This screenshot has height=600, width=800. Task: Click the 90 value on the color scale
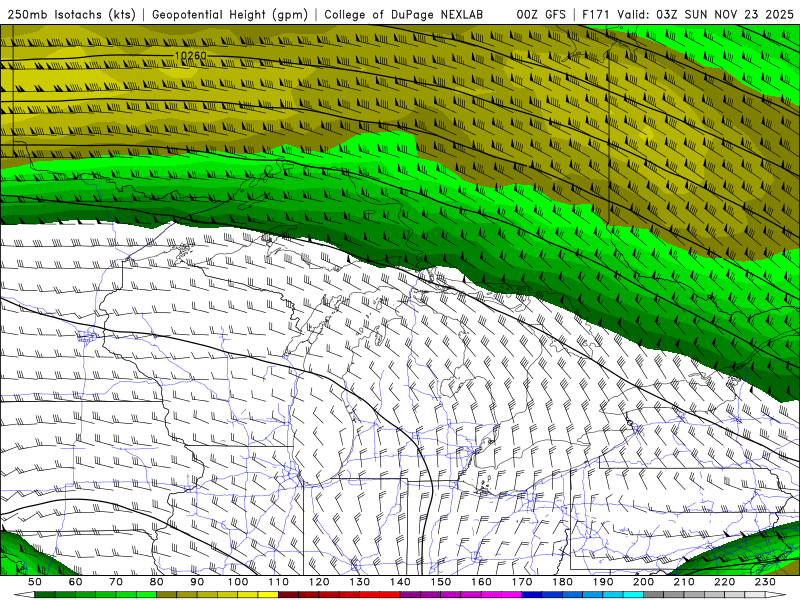pos(197,582)
